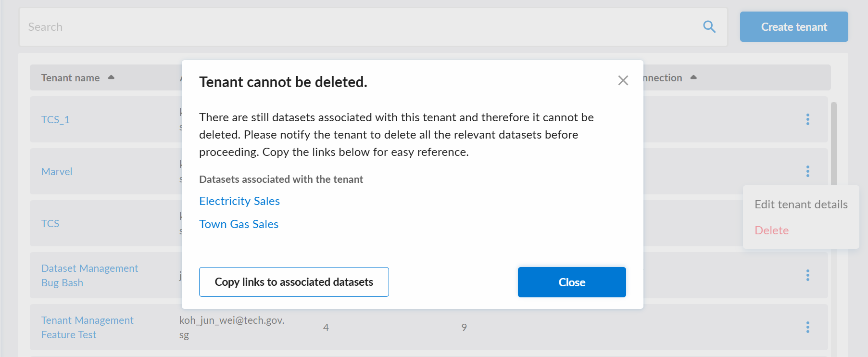
Task: Click the Create tenant button
Action: point(794,27)
